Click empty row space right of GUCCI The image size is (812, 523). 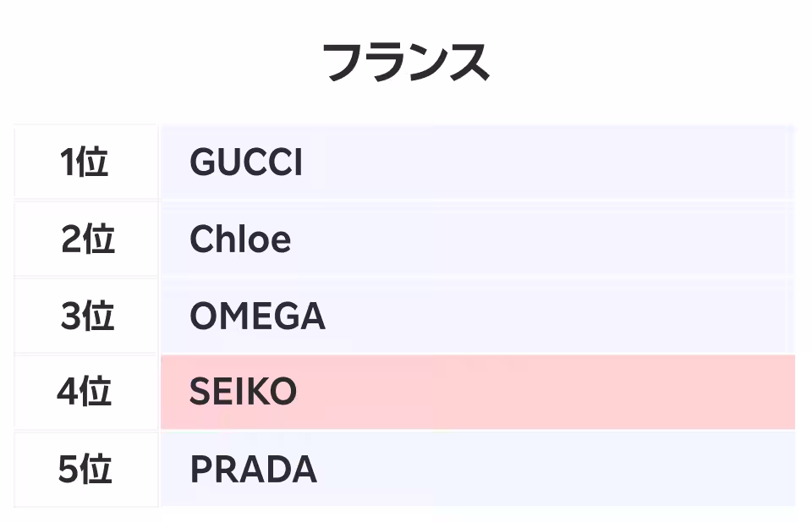coord(550,162)
